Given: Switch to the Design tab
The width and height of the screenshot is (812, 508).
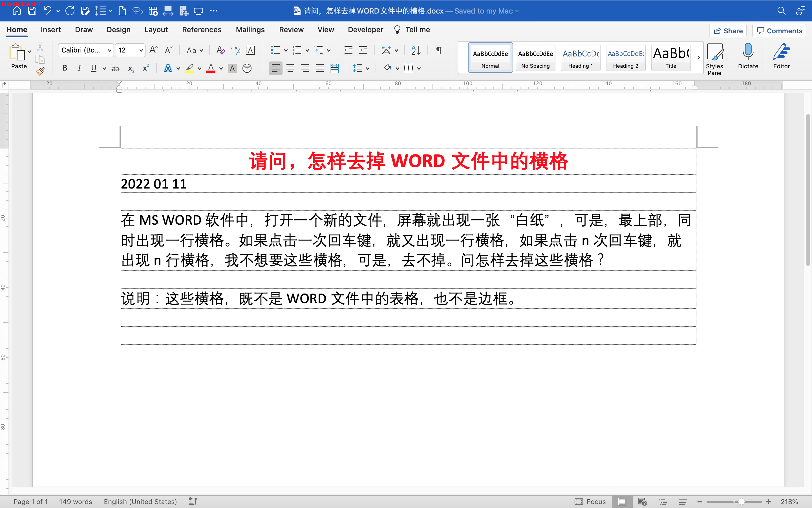Looking at the screenshot, I should (118, 30).
